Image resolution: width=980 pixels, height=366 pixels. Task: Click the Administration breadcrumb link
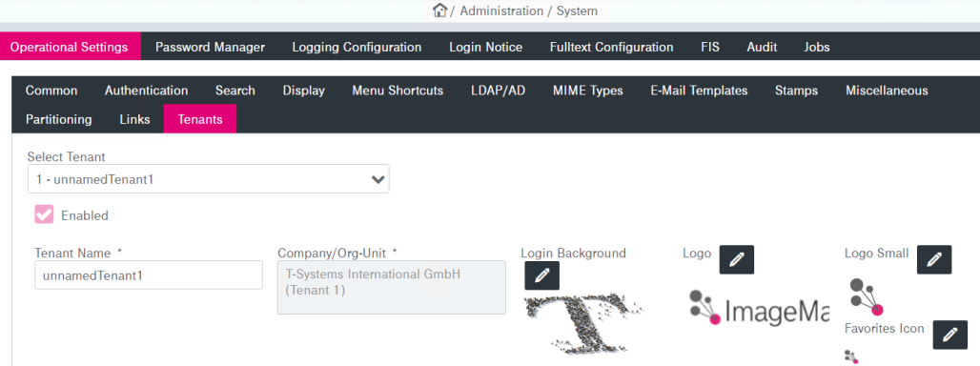tap(501, 10)
